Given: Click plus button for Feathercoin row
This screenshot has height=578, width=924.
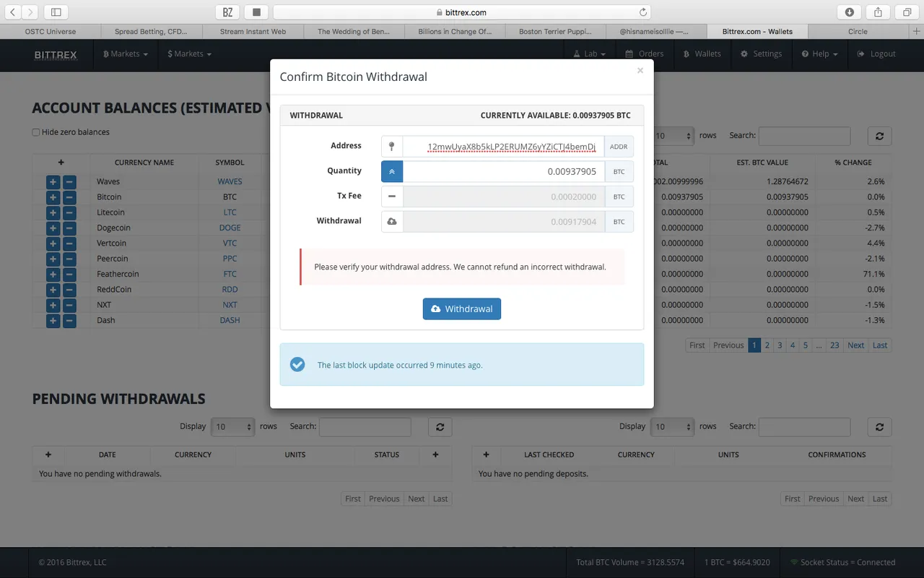Looking at the screenshot, I should pyautogui.click(x=53, y=274).
